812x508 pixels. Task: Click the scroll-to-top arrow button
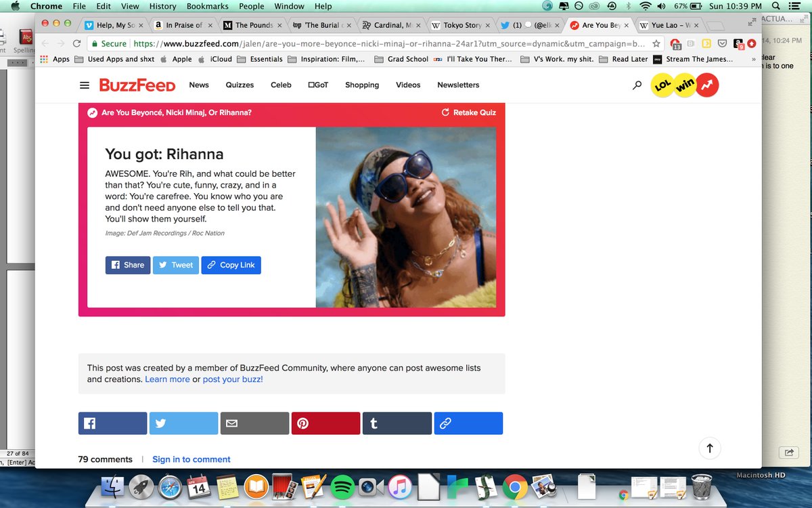coord(710,448)
